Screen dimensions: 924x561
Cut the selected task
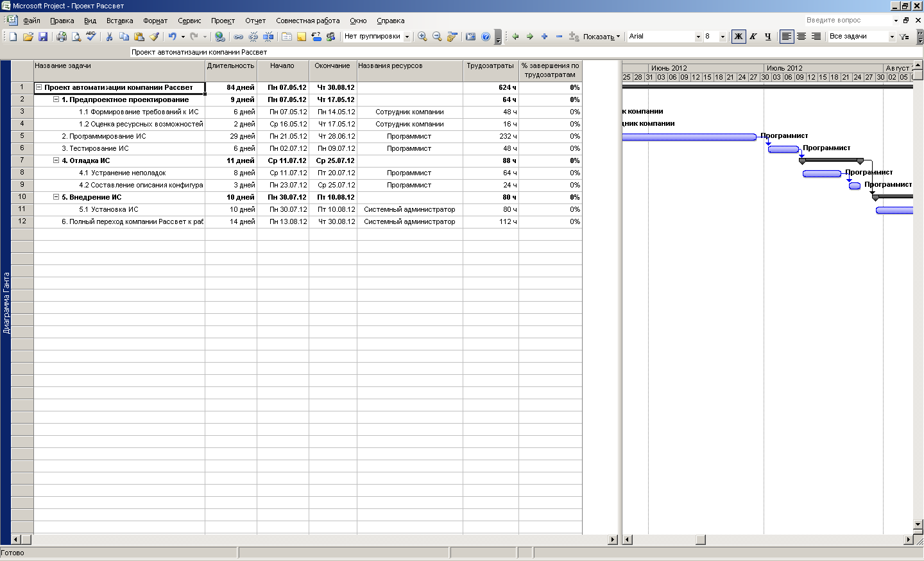point(110,37)
